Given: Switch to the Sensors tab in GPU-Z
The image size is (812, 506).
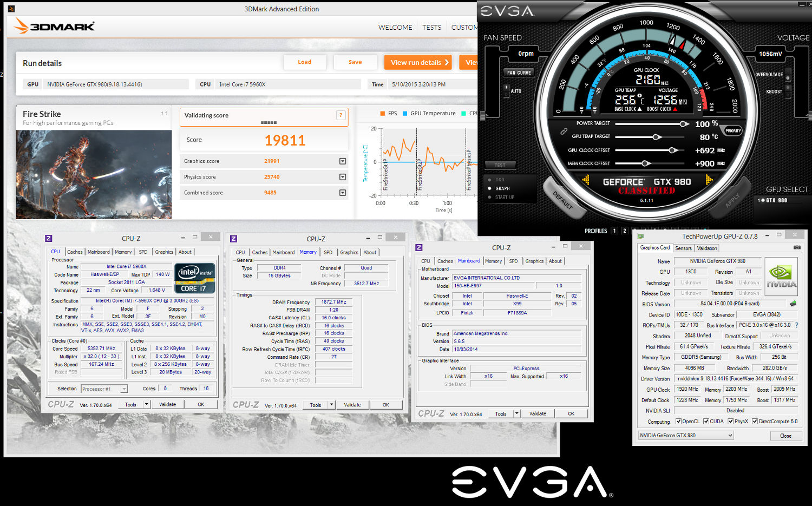Looking at the screenshot, I should 683,248.
